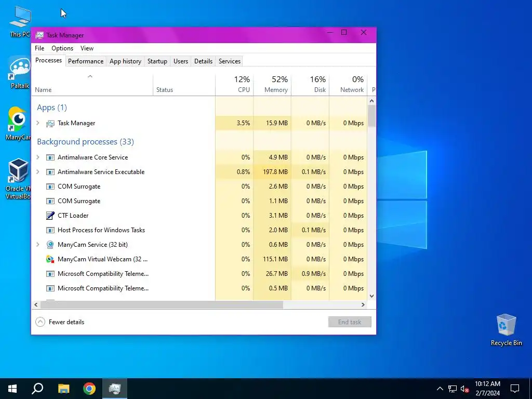Viewport: 532px width, 399px height.
Task: Click the Antimalware Service Executable icon
Action: 50,172
